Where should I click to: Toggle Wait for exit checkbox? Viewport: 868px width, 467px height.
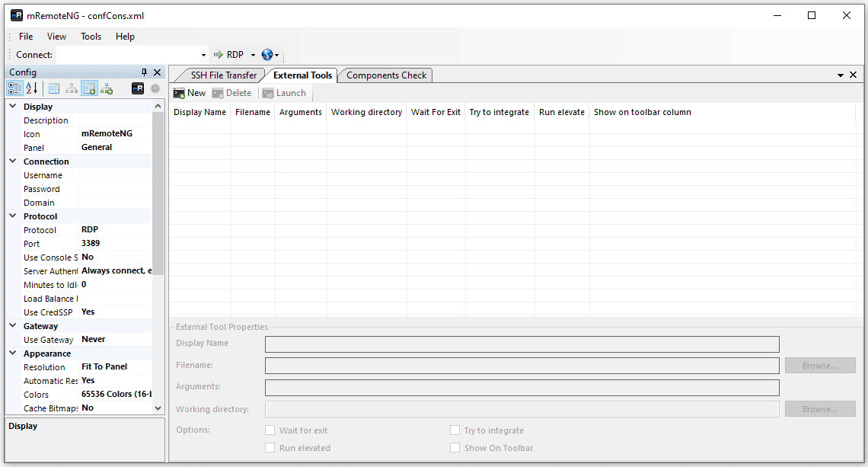pos(270,430)
